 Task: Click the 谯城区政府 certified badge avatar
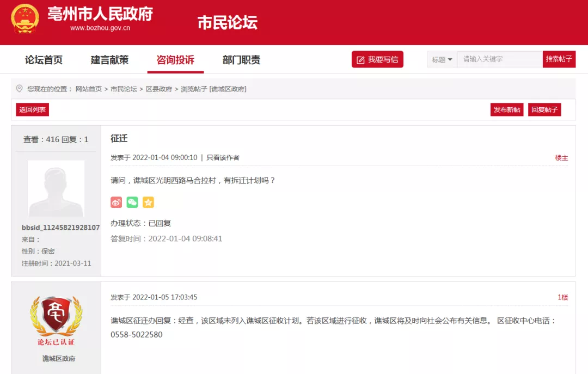(56, 321)
